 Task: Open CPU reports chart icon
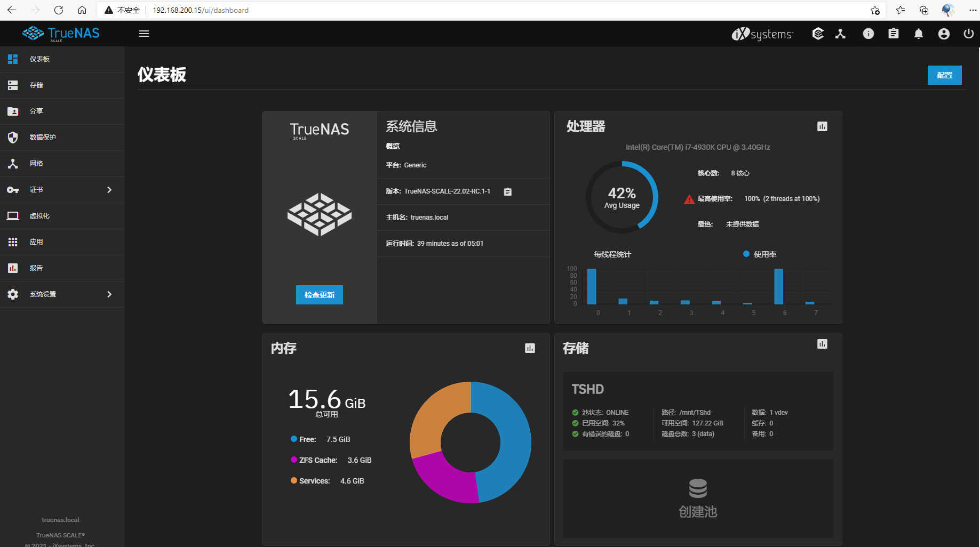click(822, 126)
